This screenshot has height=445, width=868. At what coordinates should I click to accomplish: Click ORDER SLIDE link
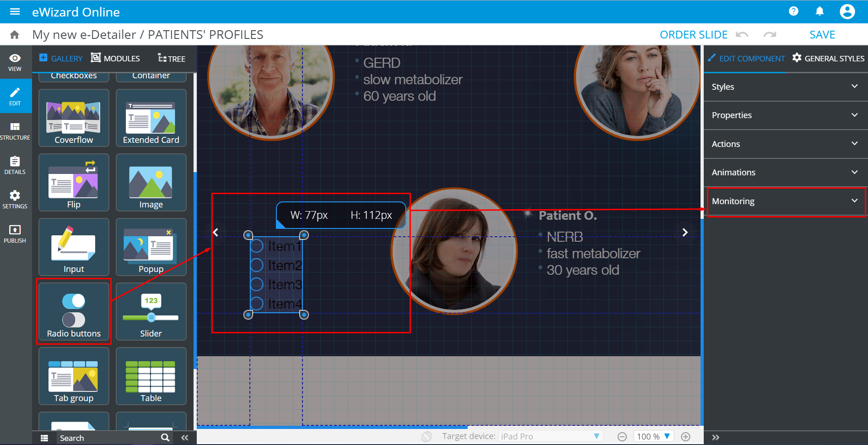(693, 35)
